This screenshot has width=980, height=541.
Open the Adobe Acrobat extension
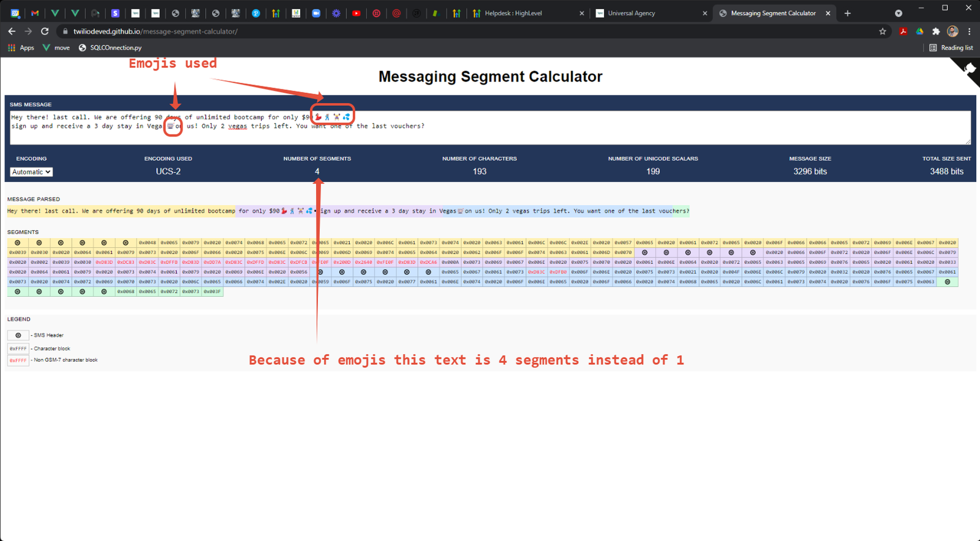(903, 31)
